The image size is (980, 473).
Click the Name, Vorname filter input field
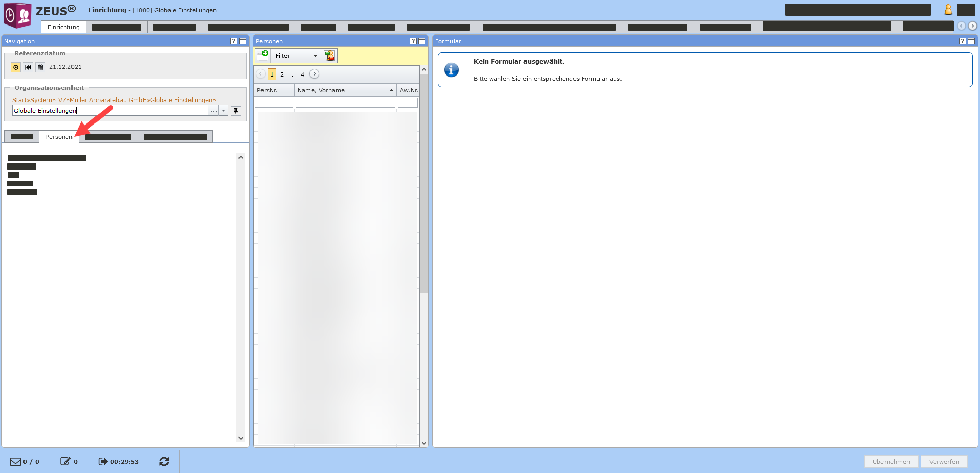pyautogui.click(x=345, y=103)
